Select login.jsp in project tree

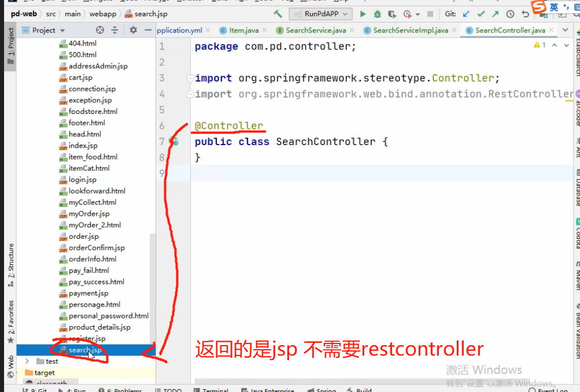pyautogui.click(x=77, y=179)
